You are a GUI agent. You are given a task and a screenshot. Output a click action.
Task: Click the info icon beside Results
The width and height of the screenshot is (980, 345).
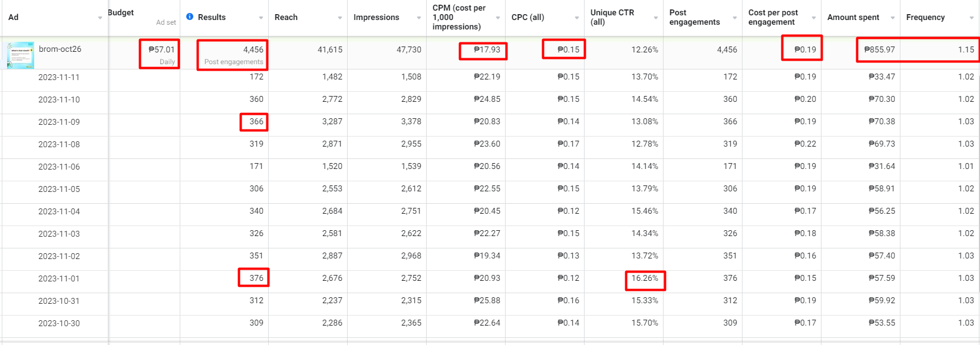click(x=190, y=17)
